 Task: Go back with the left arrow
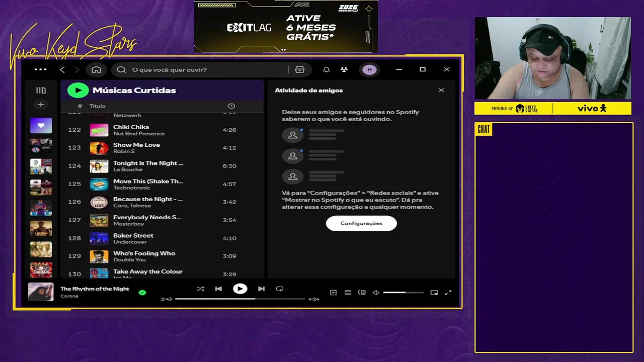(62, 69)
